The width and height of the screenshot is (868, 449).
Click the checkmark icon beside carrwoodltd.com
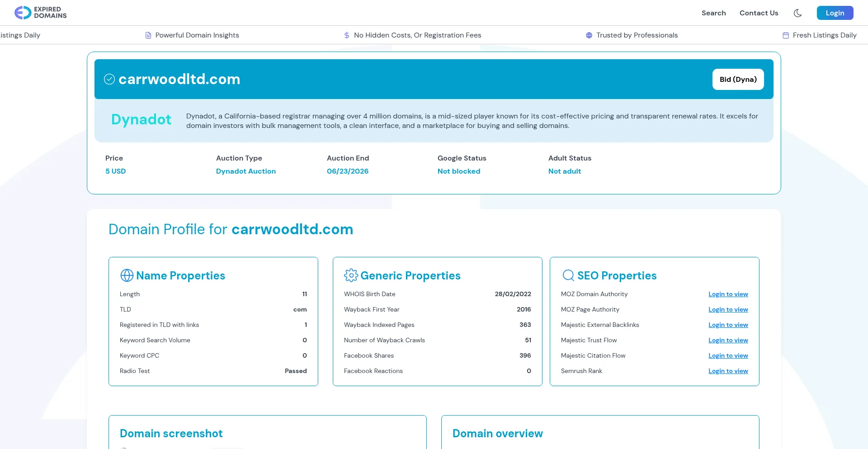point(109,80)
